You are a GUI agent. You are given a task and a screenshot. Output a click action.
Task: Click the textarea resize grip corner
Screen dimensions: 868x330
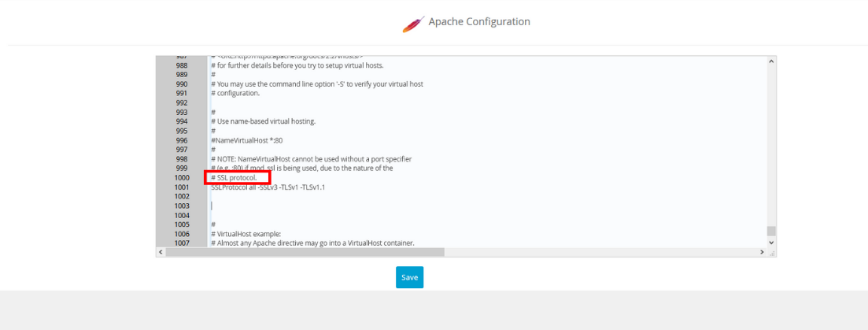coord(772,253)
